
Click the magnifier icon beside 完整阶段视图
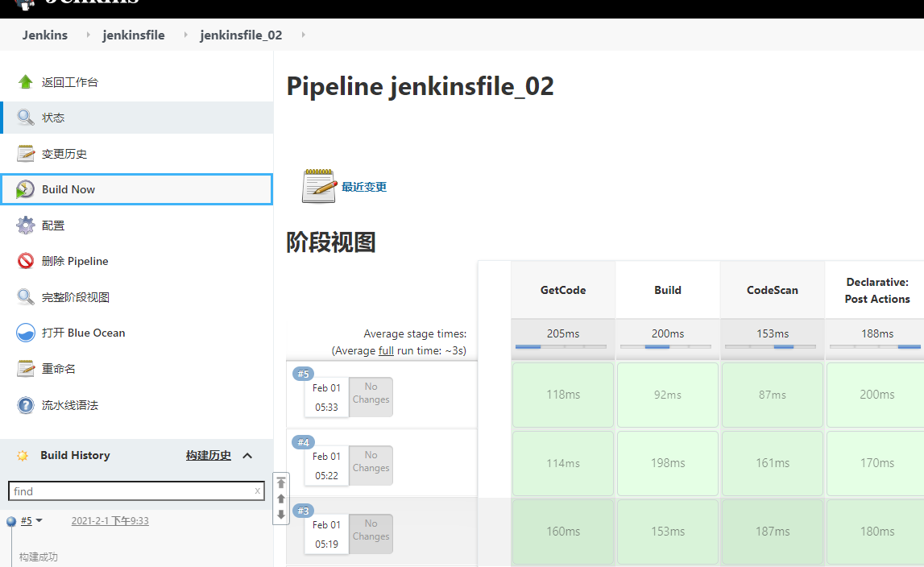pyautogui.click(x=25, y=297)
